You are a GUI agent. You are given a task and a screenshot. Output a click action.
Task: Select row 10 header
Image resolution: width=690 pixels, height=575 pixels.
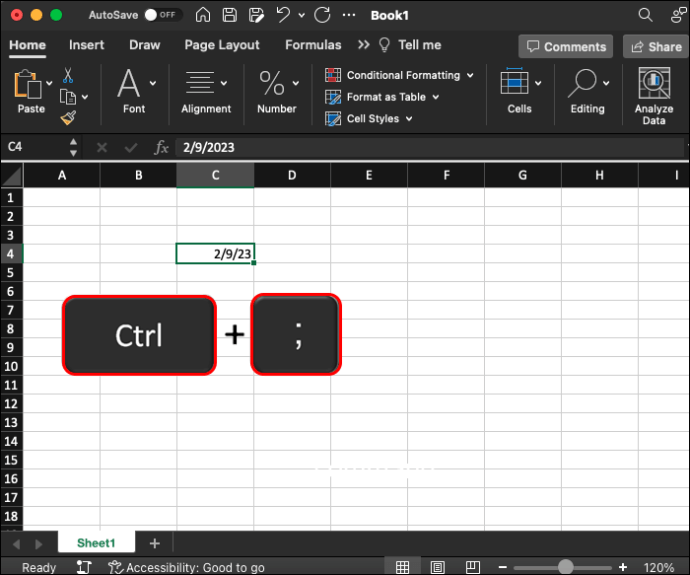coord(11,366)
